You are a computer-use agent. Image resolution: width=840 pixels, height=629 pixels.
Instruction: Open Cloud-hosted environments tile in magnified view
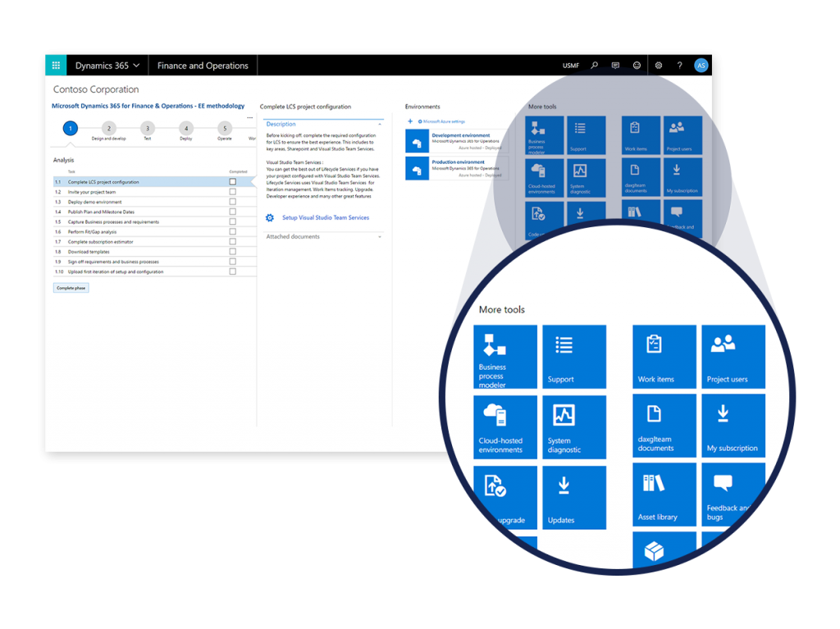click(505, 427)
